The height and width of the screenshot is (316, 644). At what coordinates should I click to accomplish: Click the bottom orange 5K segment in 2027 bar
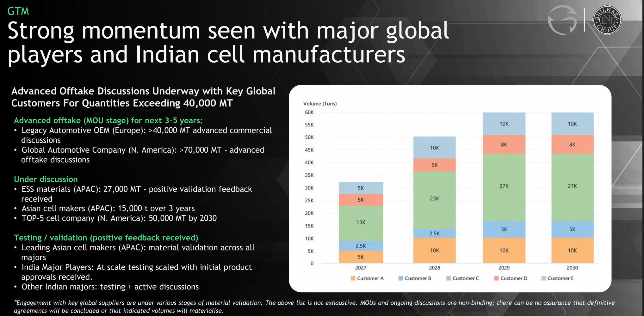pos(361,257)
